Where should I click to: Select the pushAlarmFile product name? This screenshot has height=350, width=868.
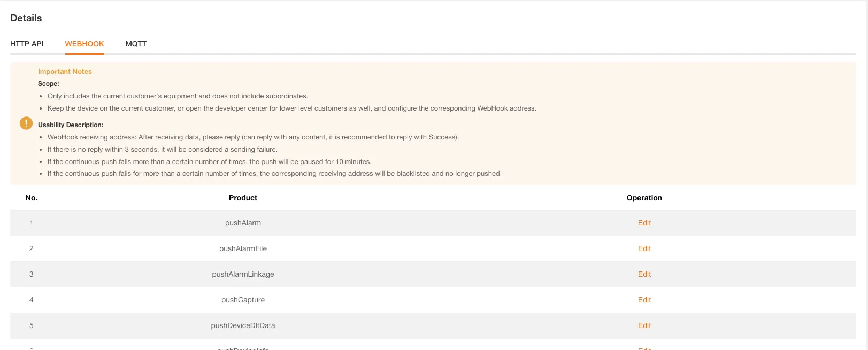point(243,248)
